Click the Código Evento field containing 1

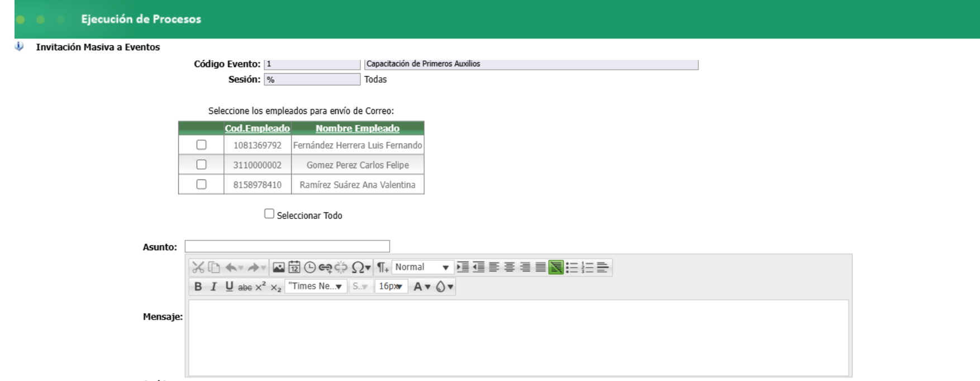(x=312, y=64)
